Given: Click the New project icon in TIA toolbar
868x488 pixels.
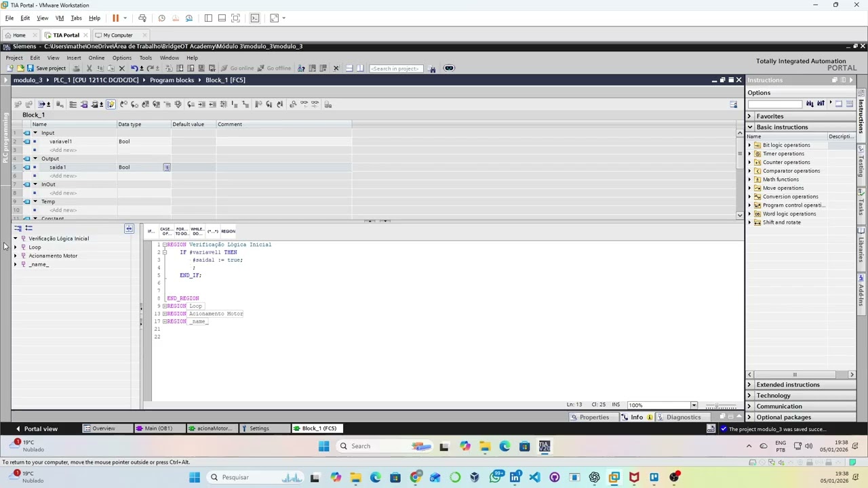Looking at the screenshot, I should click(9, 68).
